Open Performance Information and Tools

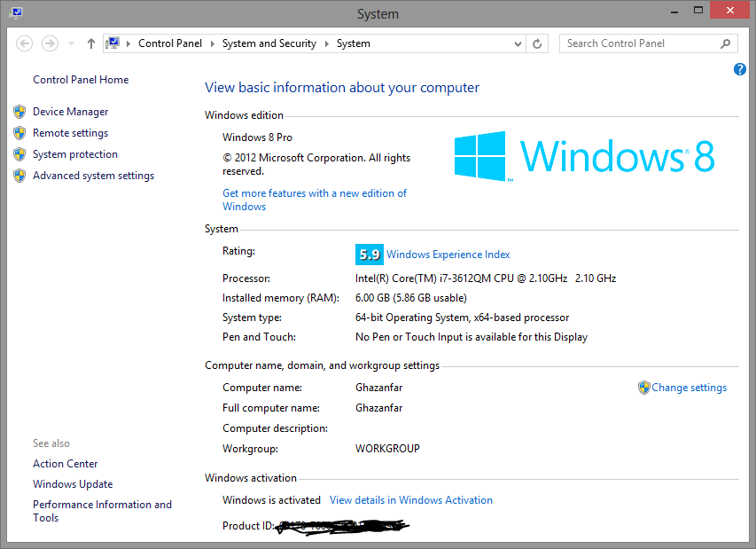(102, 511)
